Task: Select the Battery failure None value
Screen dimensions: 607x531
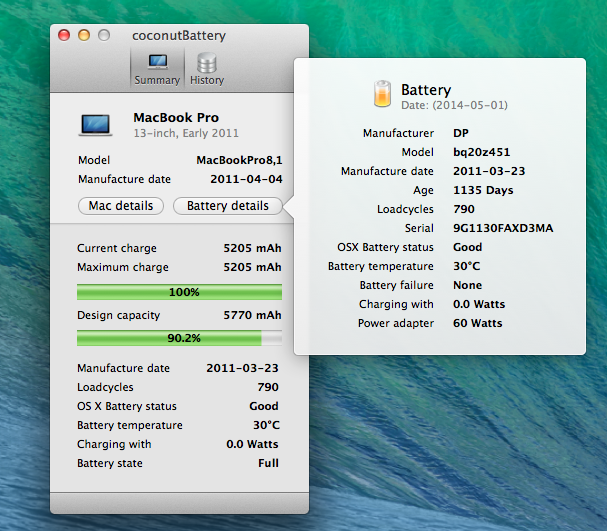Action: click(468, 285)
